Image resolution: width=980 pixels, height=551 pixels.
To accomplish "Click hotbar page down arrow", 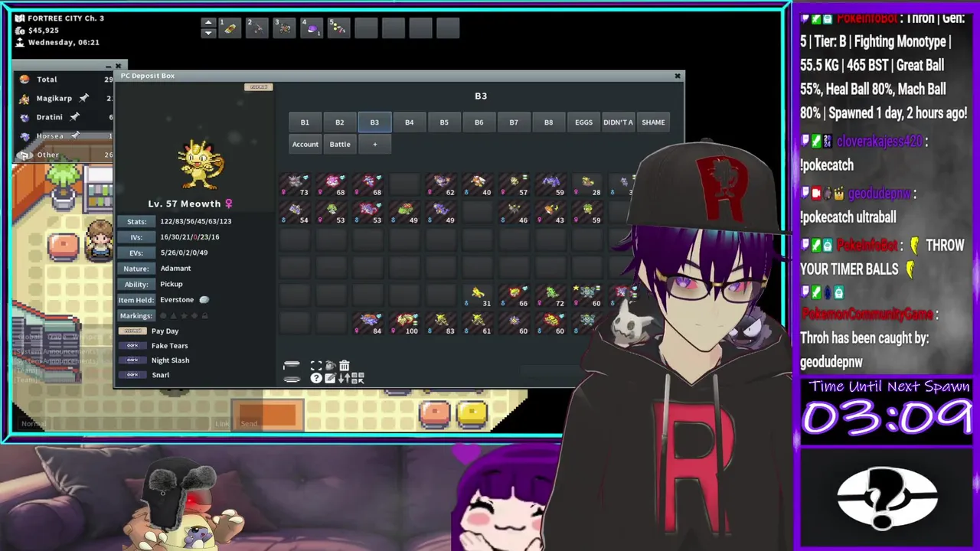I will click(207, 33).
